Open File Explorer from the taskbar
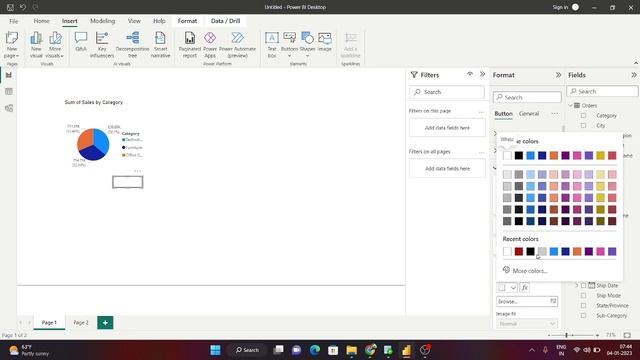This screenshot has width=640, height=360. tap(351, 350)
